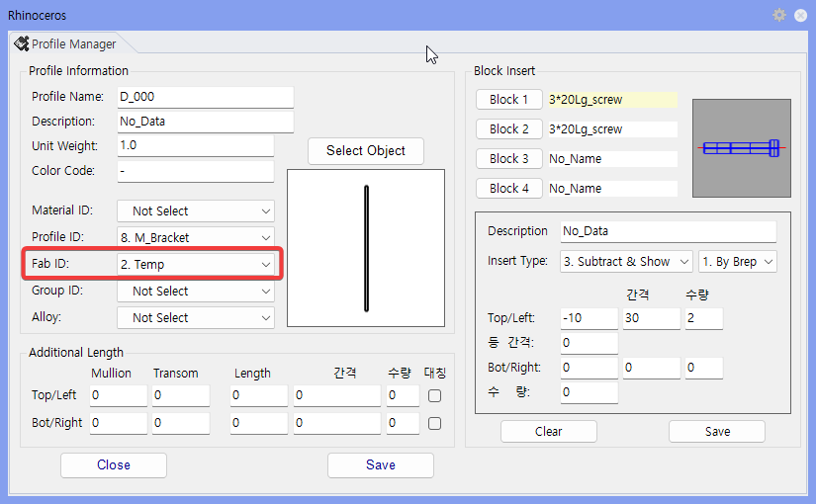Click Additional Length Bot/Right Mullion field

[119, 423]
